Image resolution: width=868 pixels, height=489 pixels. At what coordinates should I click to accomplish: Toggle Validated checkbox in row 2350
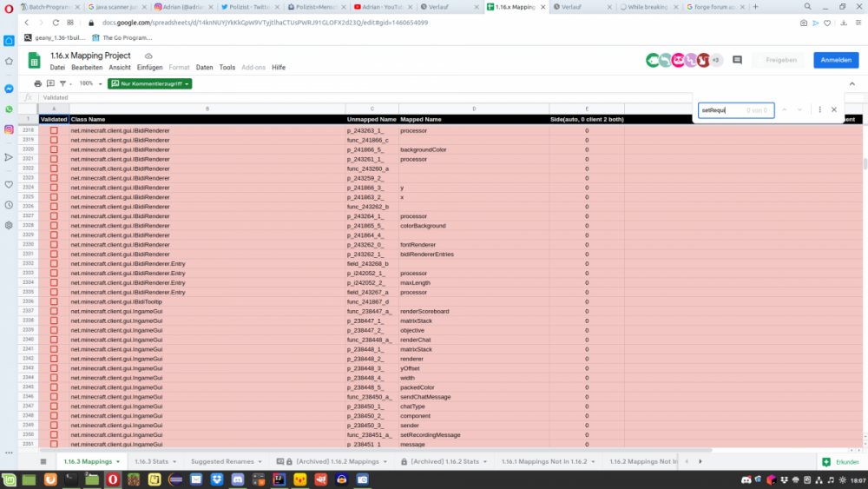[x=54, y=435]
